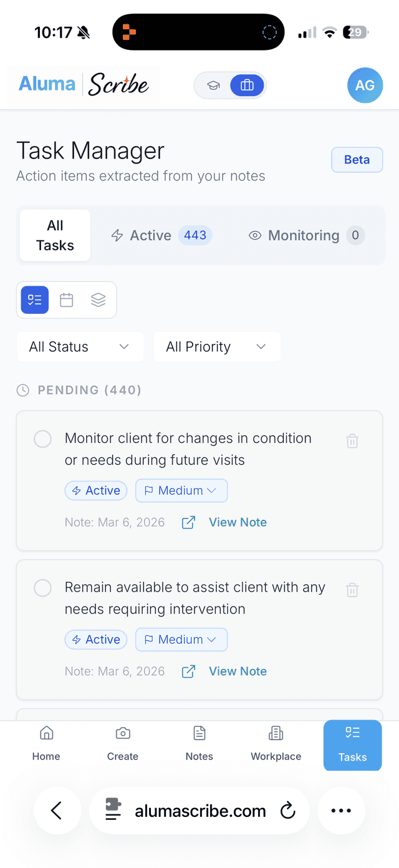Viewport: 399px width, 868px height.
Task: Expand the All Priority dropdown
Action: [x=216, y=346]
